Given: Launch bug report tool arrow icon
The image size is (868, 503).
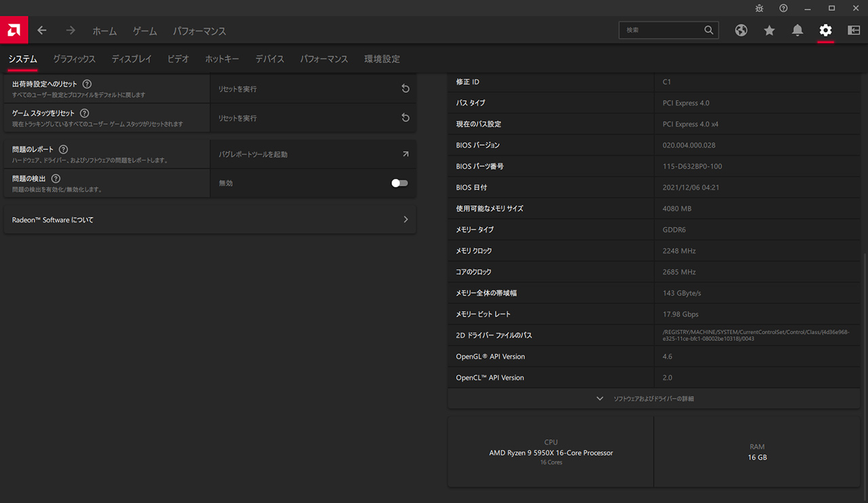Looking at the screenshot, I should coord(406,154).
